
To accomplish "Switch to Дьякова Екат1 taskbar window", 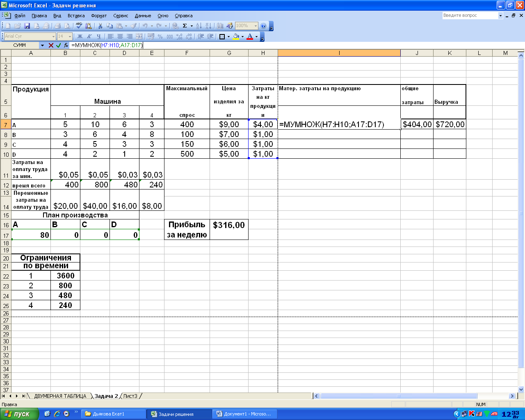I will 113,414.
